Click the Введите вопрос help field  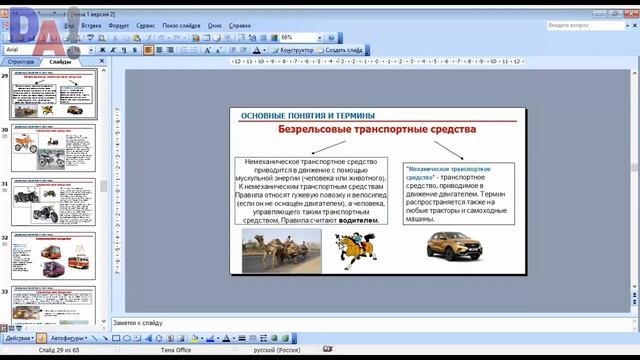[x=586, y=25]
